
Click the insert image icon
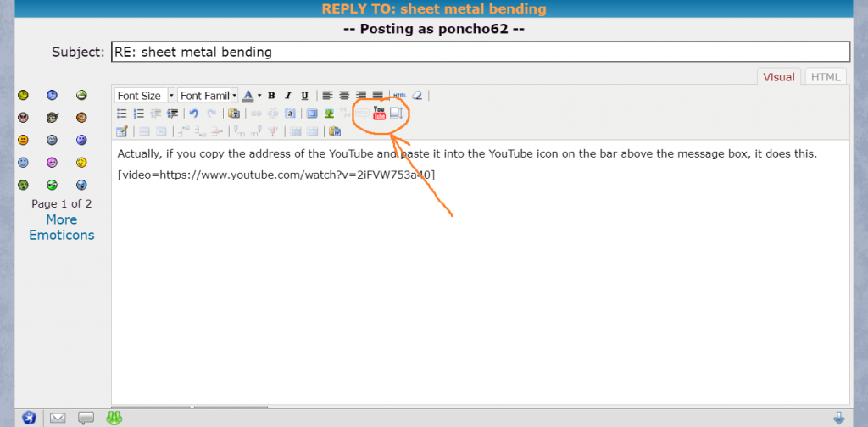328,114
